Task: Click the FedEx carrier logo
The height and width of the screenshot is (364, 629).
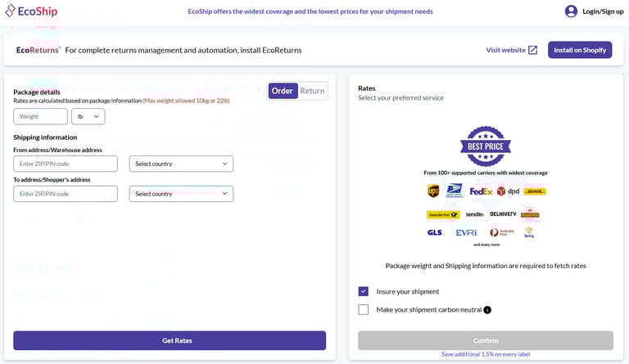Action: pyautogui.click(x=481, y=191)
